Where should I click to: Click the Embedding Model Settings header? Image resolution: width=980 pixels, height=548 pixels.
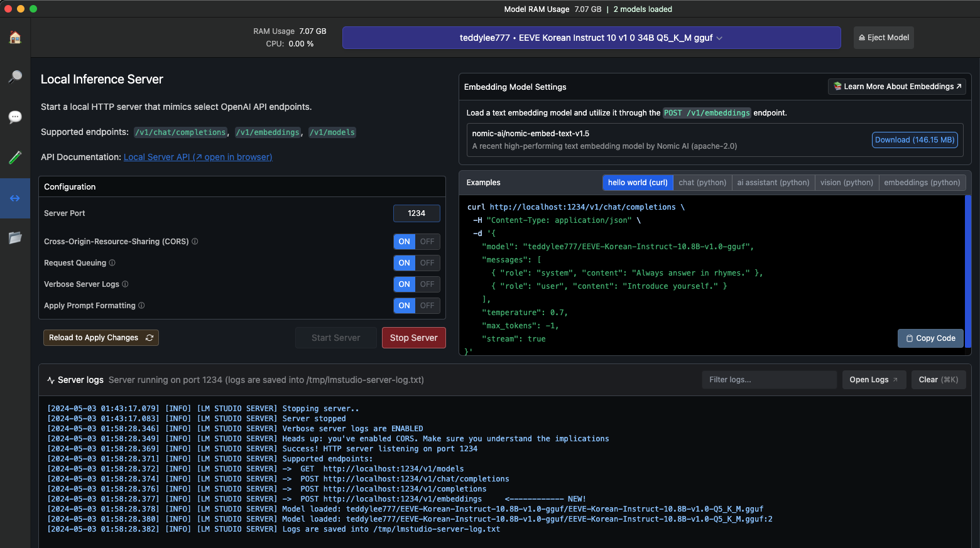[x=515, y=87]
